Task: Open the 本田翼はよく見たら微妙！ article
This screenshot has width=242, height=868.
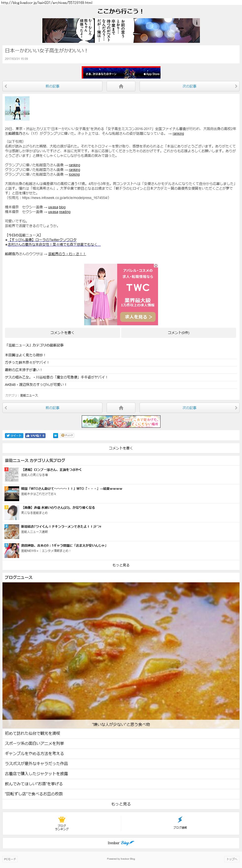Action: tap(25, 355)
